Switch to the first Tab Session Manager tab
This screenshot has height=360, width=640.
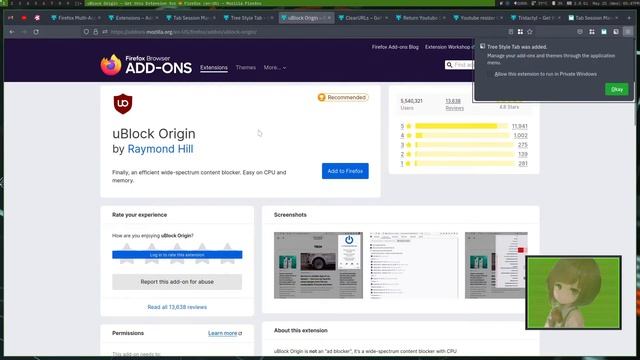pos(191,18)
